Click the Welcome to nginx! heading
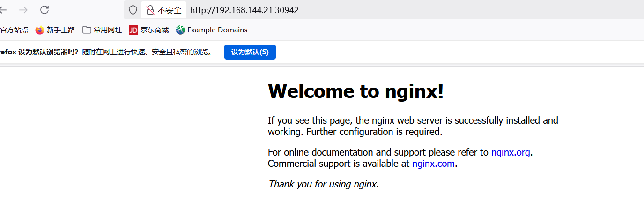The image size is (644, 224). pyautogui.click(x=355, y=91)
